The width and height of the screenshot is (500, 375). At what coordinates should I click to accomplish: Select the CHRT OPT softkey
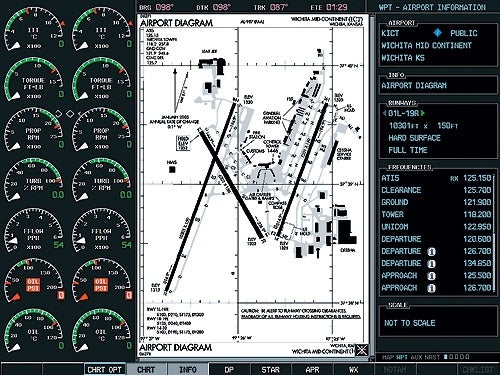click(x=105, y=369)
